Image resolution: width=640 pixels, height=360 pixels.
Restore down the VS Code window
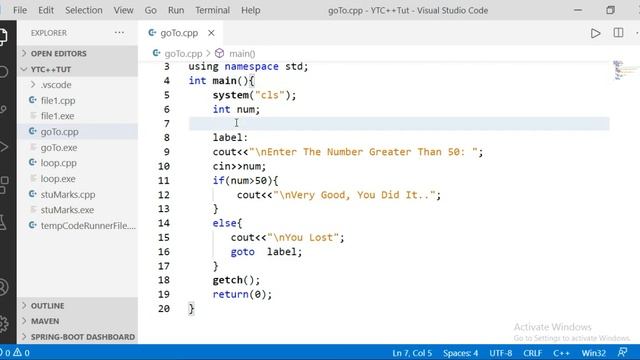pyautogui.click(x=610, y=10)
